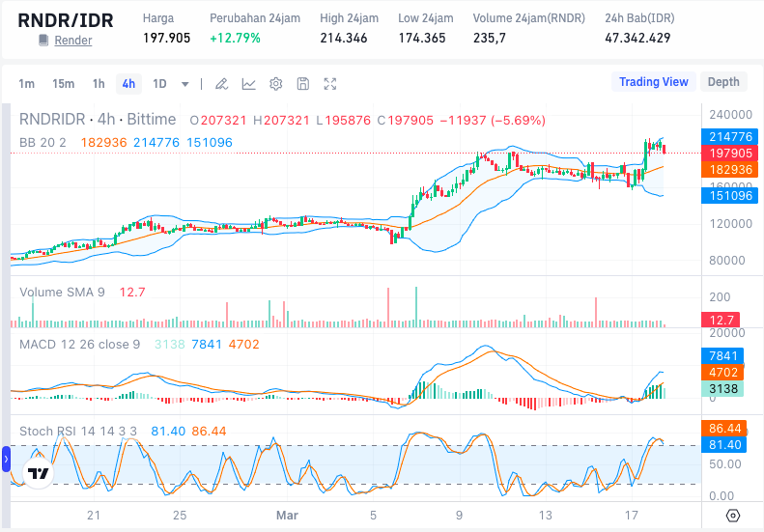Viewport: 764px width, 532px height.
Task: Select the 1D timeframe button
Action: click(x=159, y=84)
